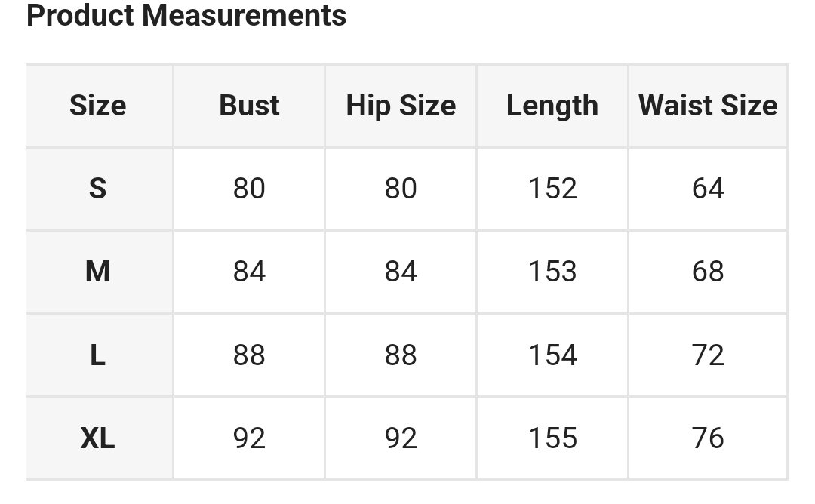Screen dimensions: 815x504
Task: Select the Length column header
Action: tap(552, 106)
